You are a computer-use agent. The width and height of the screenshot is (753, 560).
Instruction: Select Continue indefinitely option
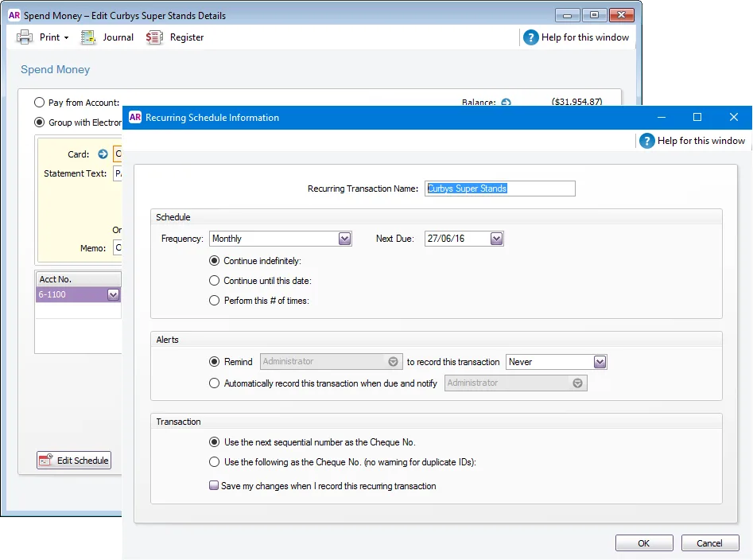coord(214,261)
